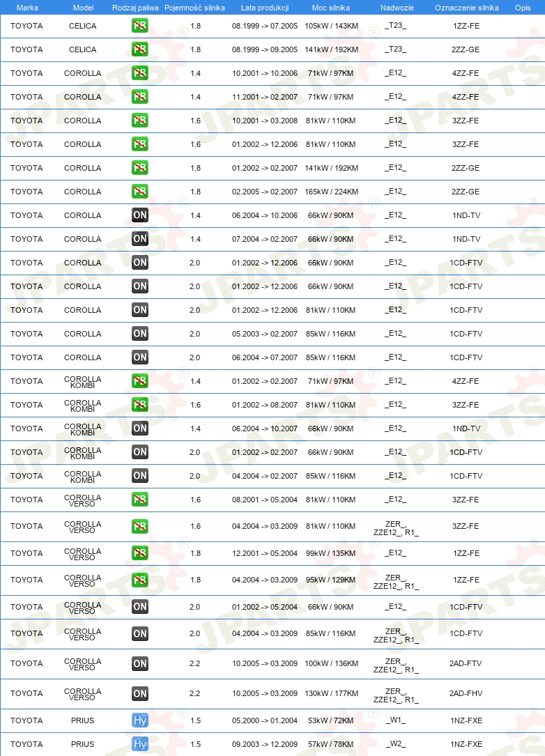
Task: Select the '130kW / 177KM' power cell
Action: [x=331, y=693]
